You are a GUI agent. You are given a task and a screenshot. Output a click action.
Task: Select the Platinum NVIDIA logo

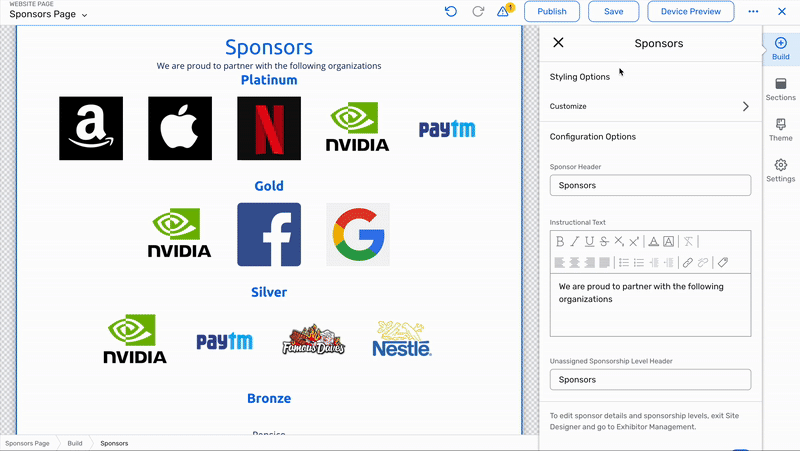point(358,127)
